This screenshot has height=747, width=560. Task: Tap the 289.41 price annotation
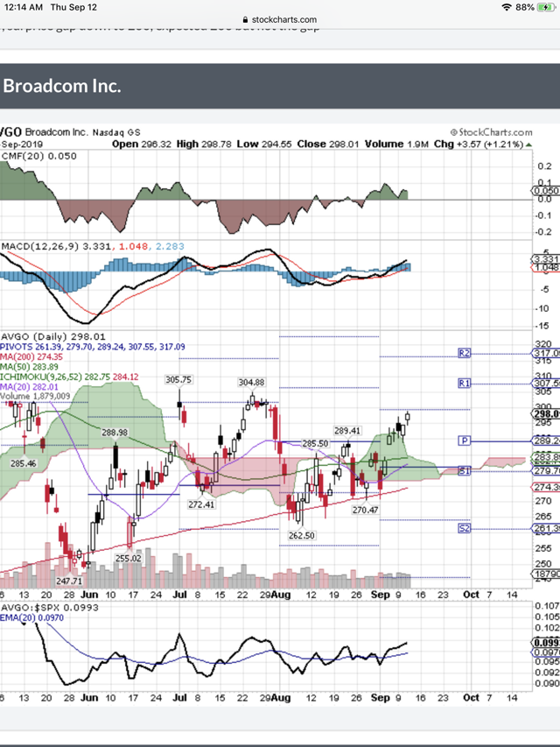(347, 431)
